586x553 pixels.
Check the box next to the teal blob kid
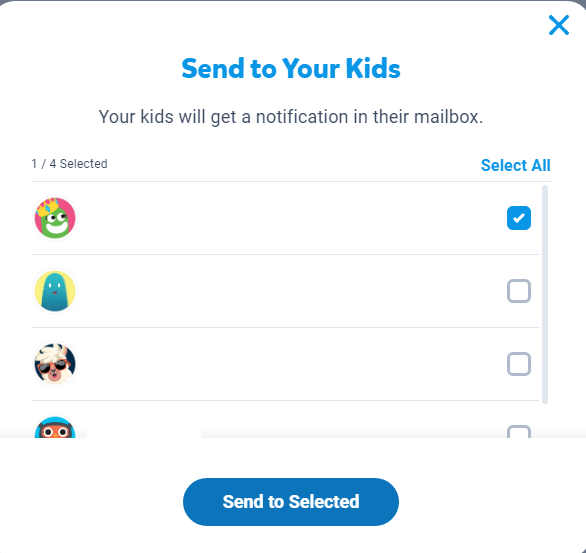coord(519,291)
